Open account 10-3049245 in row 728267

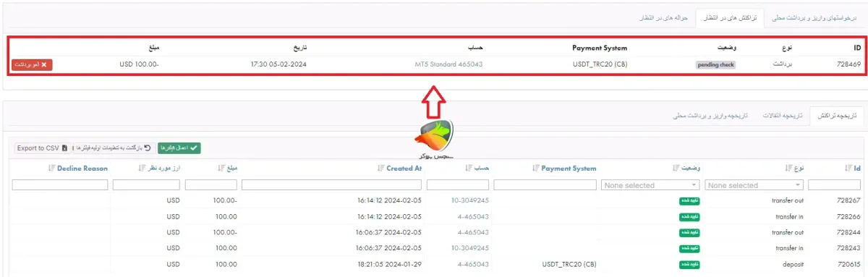[x=469, y=200]
